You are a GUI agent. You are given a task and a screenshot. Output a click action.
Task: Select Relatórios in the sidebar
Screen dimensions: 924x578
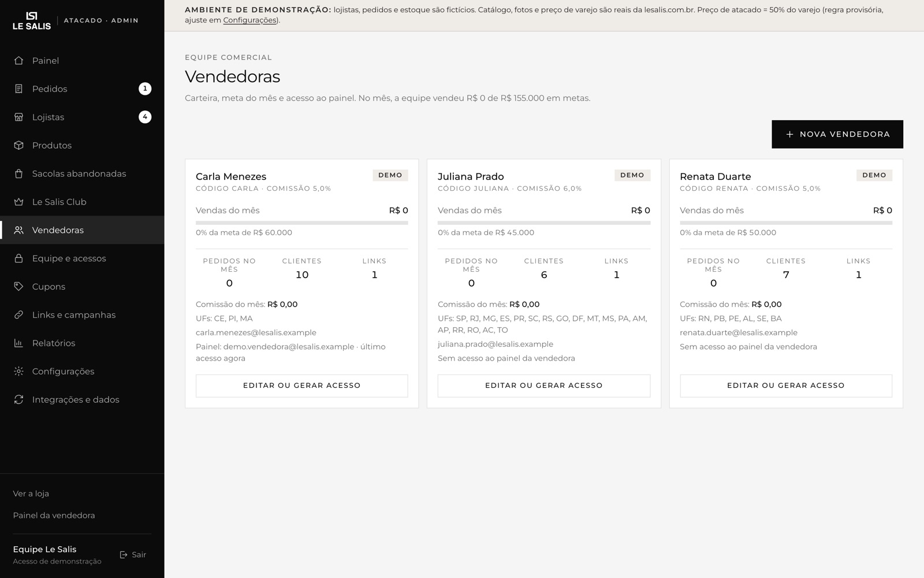(82, 343)
